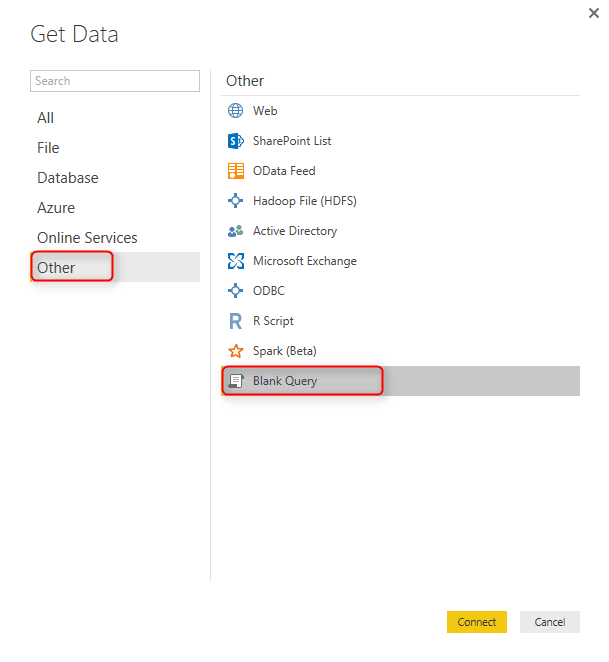609x662 pixels.
Task: Select the Blank Query label
Action: [x=285, y=381]
